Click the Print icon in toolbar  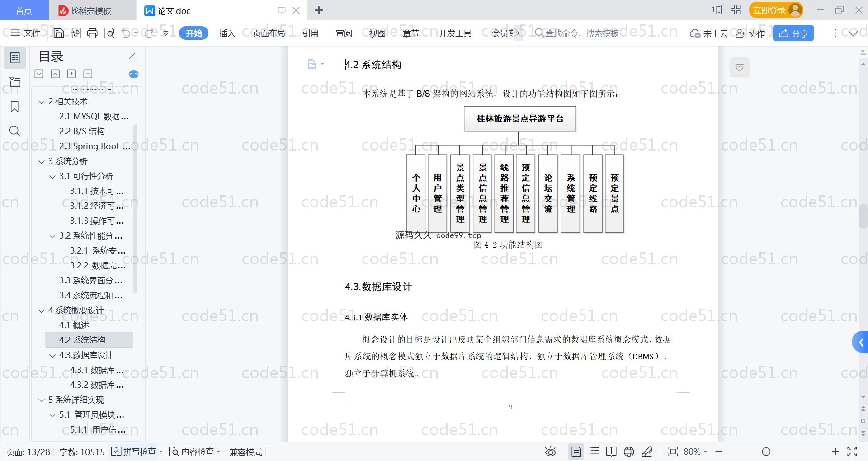92,33
